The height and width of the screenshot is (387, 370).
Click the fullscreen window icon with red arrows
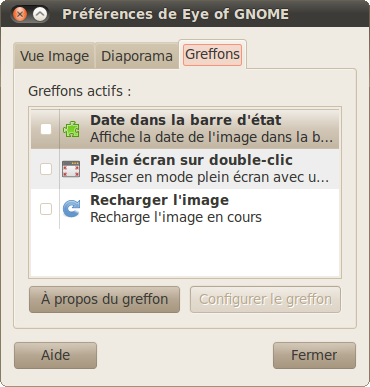tap(71, 169)
